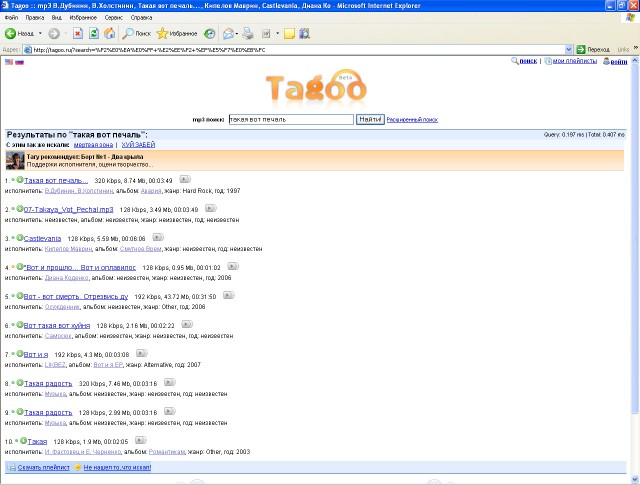Click the vertical scrollbar down arrow
Image resolution: width=640 pixels, height=485 pixels.
(x=635, y=479)
